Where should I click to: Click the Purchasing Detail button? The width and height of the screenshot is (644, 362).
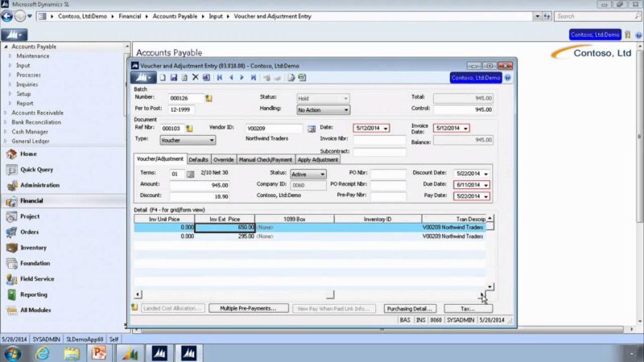410,309
